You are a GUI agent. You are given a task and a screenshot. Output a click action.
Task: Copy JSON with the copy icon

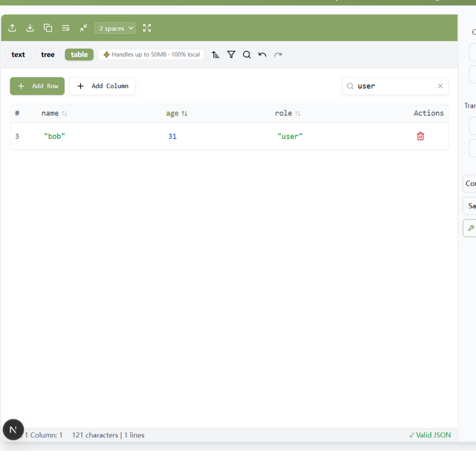48,28
